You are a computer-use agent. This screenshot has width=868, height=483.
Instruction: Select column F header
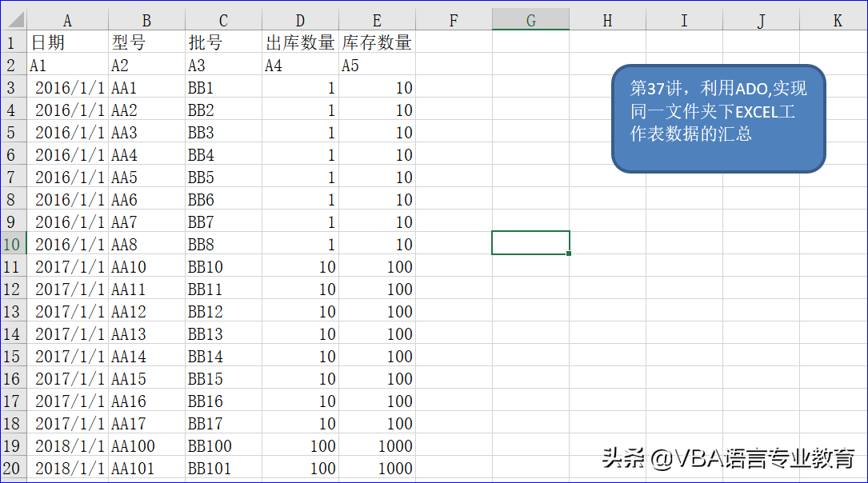[454, 21]
